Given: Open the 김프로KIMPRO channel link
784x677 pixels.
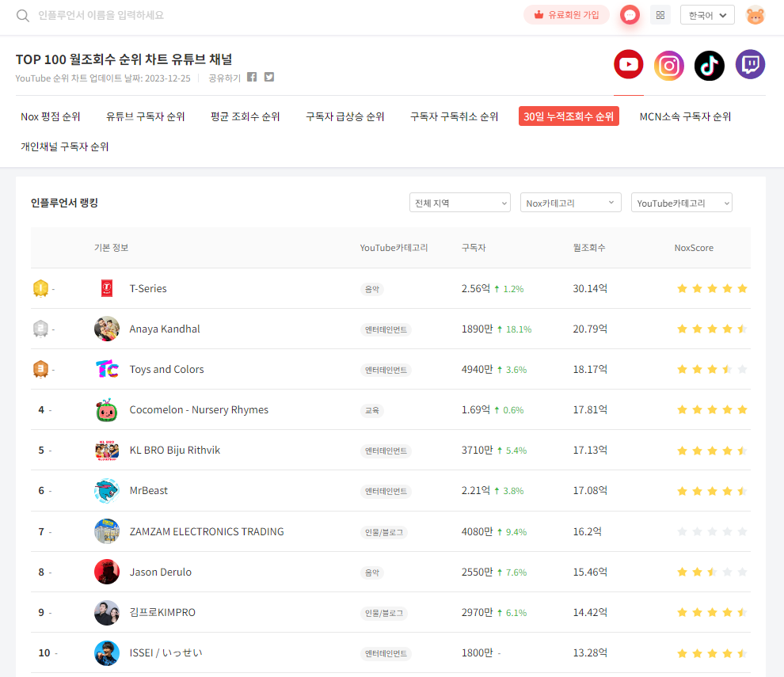Looking at the screenshot, I should click(162, 613).
